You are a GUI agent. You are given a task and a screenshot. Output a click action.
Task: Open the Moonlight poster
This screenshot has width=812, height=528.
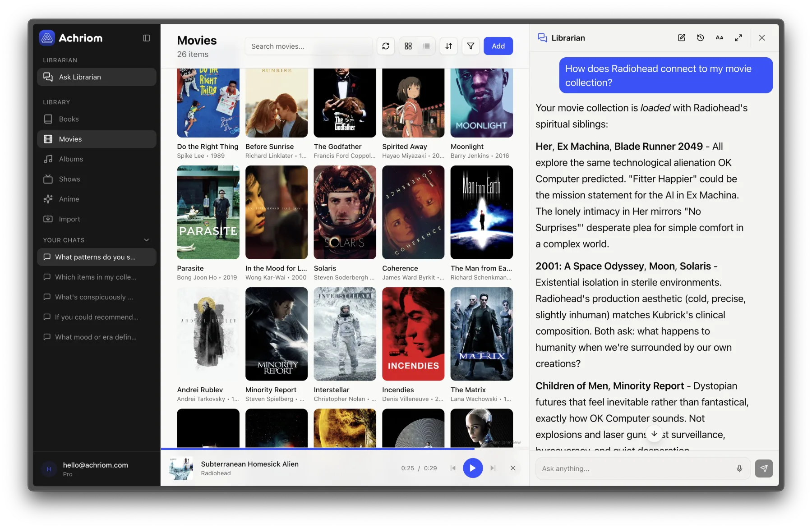pyautogui.click(x=482, y=103)
